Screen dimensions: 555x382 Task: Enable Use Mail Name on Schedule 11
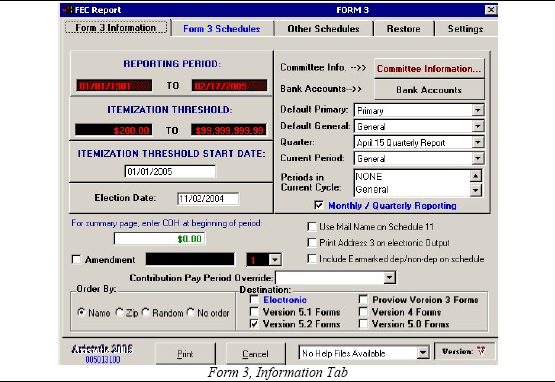coord(312,227)
